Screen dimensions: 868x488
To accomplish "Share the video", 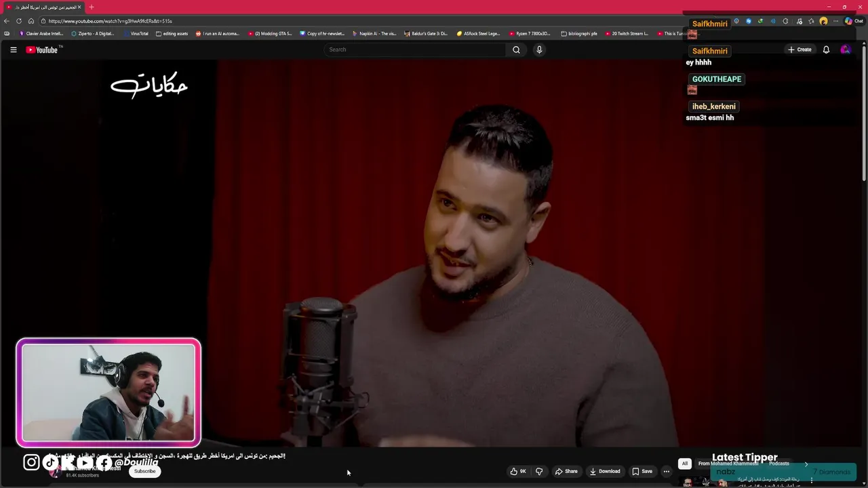I will point(566,471).
